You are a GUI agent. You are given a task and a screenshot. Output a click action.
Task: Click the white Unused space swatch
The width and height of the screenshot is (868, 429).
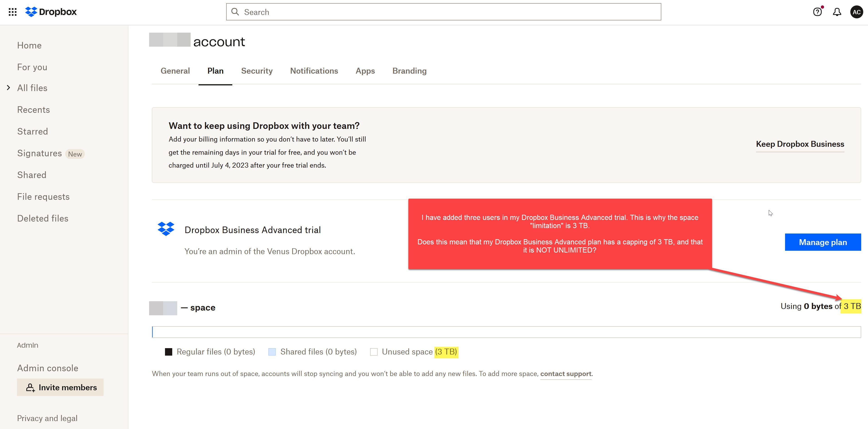coord(374,352)
